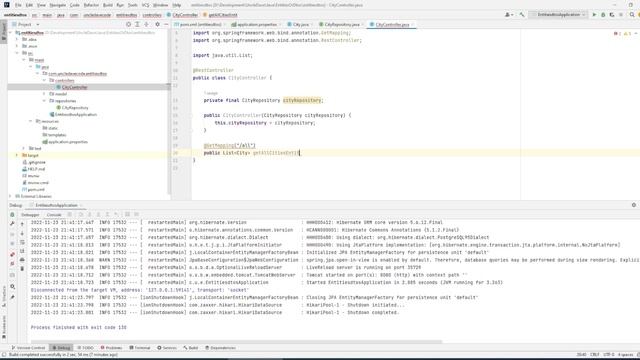Image resolution: width=640 pixels, height=360 pixels.
Task: Click the pin tab icon in debug sidebar
Action: point(12,297)
